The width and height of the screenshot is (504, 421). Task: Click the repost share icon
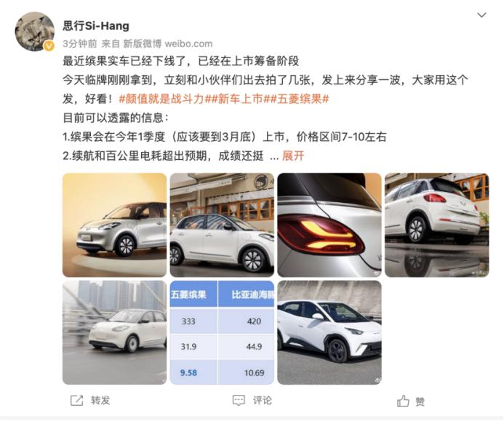76,401
